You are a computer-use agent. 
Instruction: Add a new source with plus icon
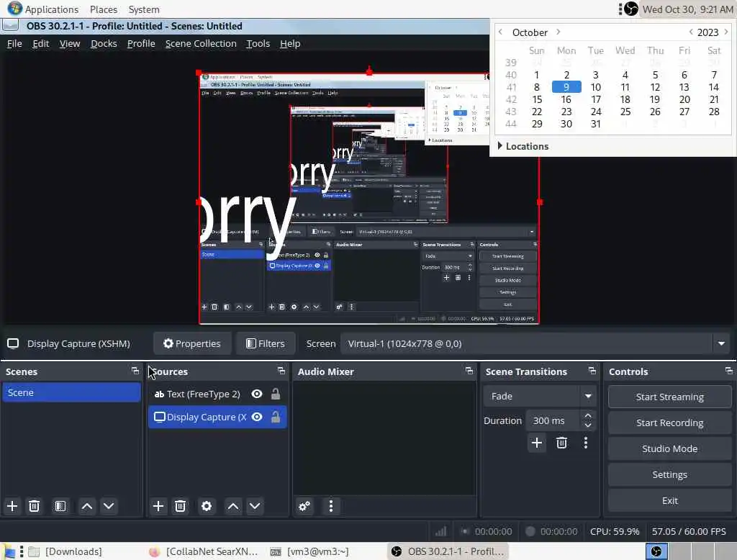click(x=158, y=506)
